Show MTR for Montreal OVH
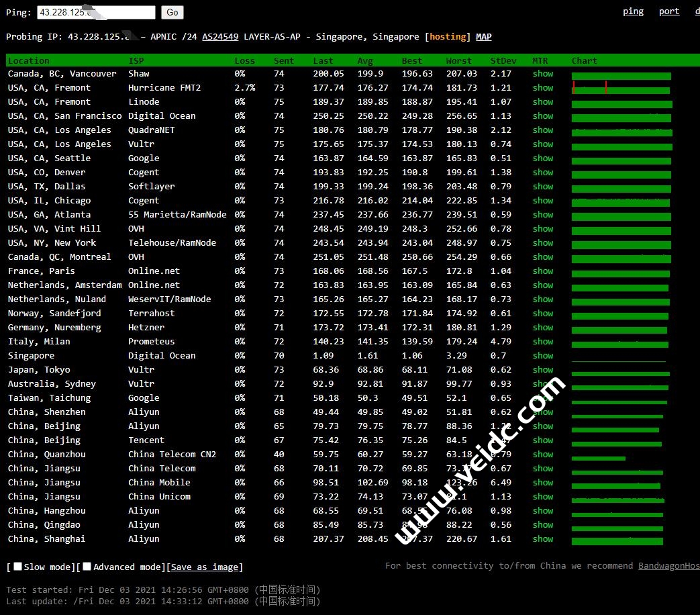This screenshot has width=700, height=615. [543, 256]
